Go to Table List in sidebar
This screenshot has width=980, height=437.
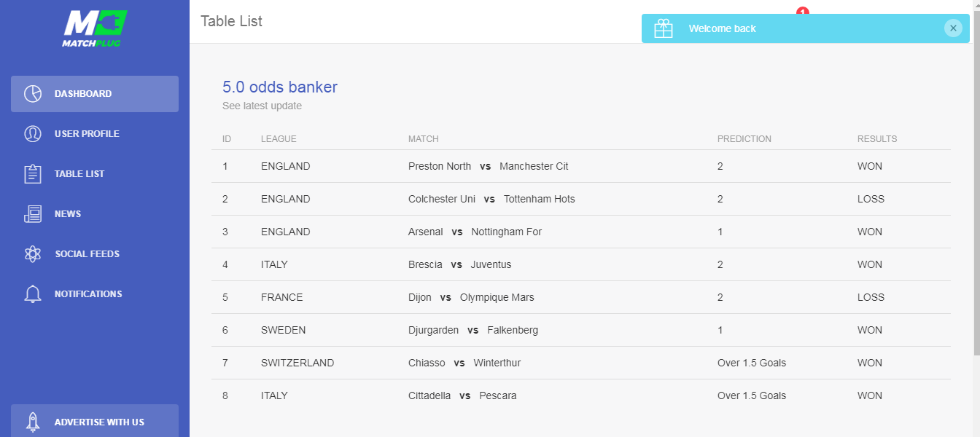click(x=79, y=174)
